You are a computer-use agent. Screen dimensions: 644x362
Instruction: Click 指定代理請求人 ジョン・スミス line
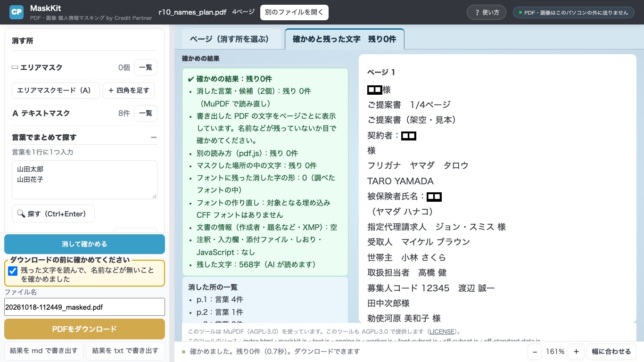(437, 227)
